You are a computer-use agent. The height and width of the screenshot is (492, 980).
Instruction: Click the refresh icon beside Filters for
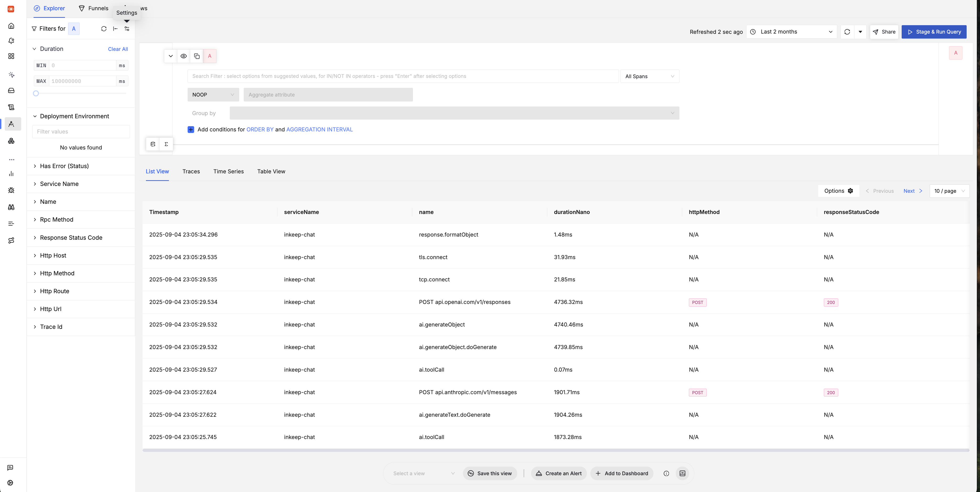click(x=104, y=29)
